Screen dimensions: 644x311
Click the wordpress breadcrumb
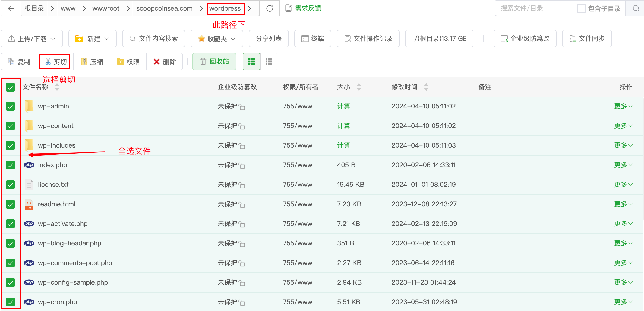[225, 8]
